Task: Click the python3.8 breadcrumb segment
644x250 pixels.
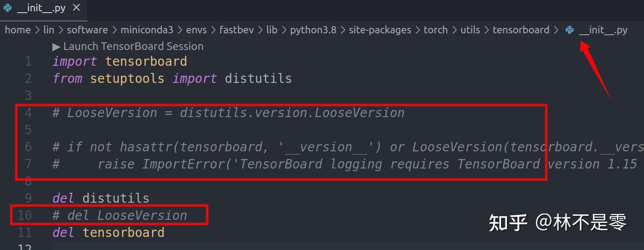Action: [313, 30]
